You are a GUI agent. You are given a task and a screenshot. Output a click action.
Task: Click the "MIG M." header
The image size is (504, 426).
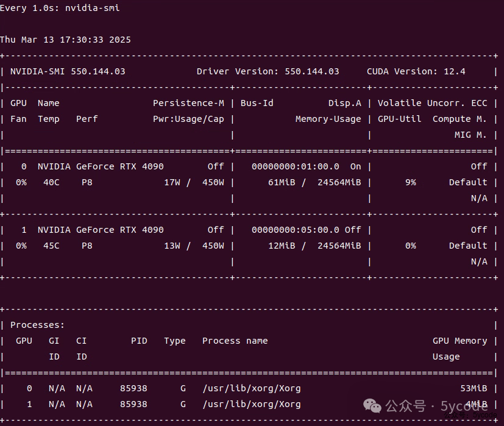470,135
